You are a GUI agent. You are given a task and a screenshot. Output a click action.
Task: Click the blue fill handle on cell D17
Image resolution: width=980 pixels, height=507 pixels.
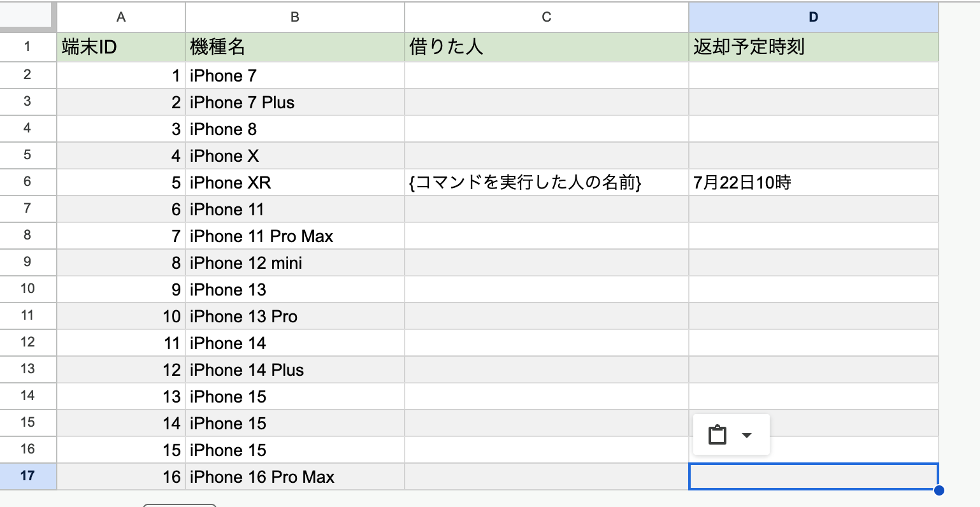(x=938, y=489)
